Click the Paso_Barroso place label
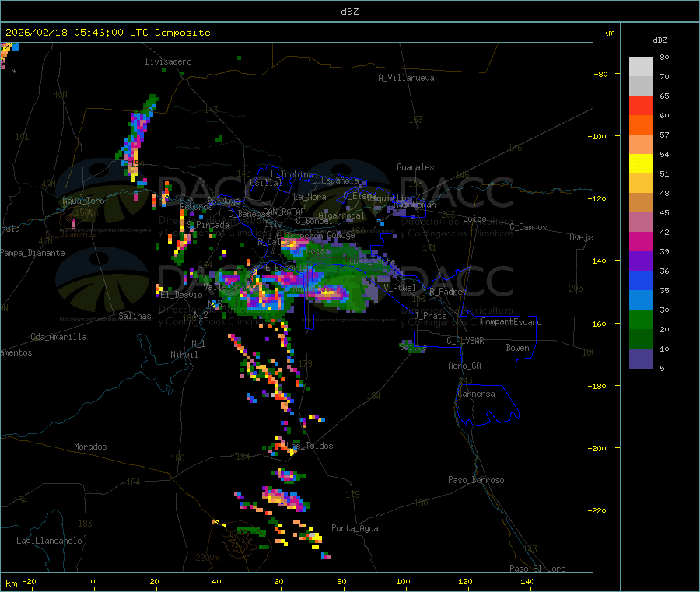 tap(476, 480)
